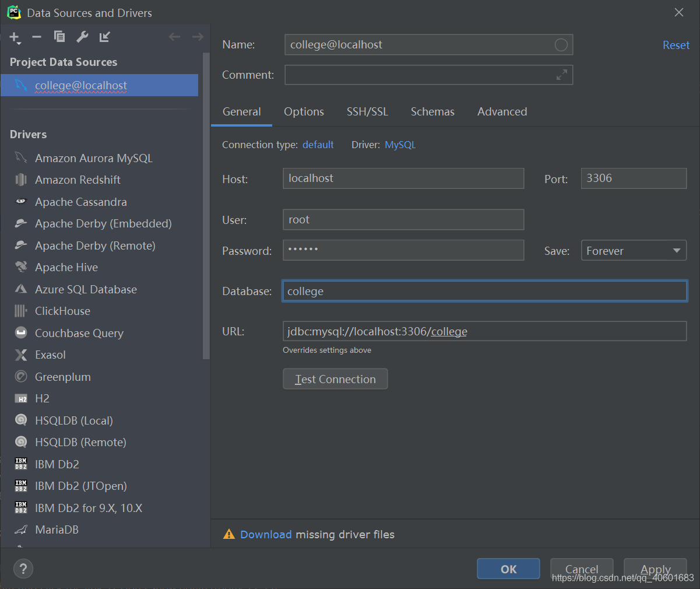The width and height of the screenshot is (700, 589).
Task: Select HSQLDB (Remote) driver icon
Action: [x=21, y=442]
